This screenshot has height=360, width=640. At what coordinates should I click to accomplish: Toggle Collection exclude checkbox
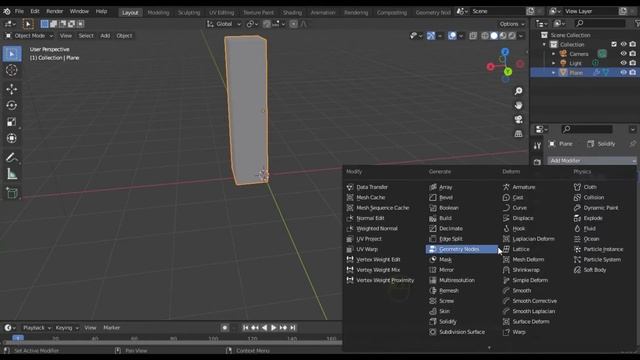point(614,44)
